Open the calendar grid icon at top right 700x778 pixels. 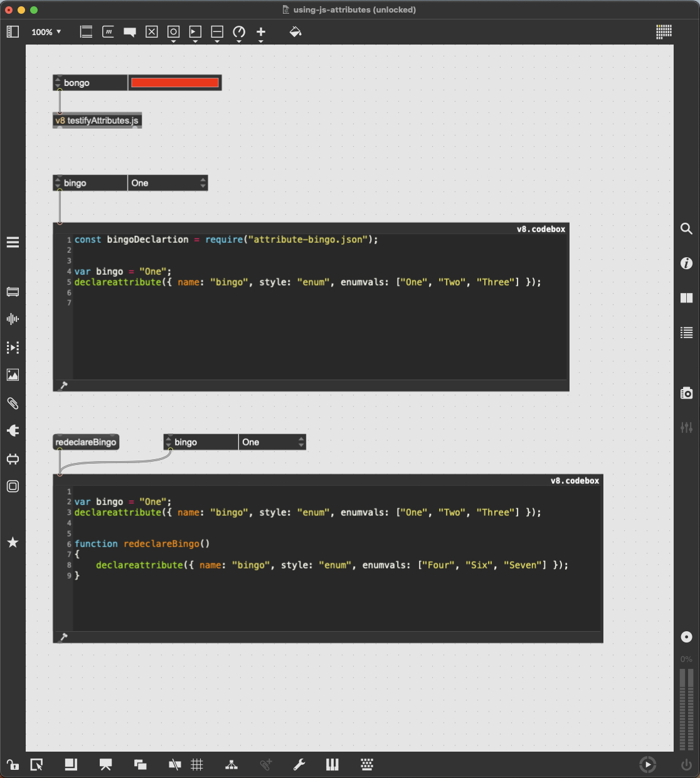pos(664,31)
